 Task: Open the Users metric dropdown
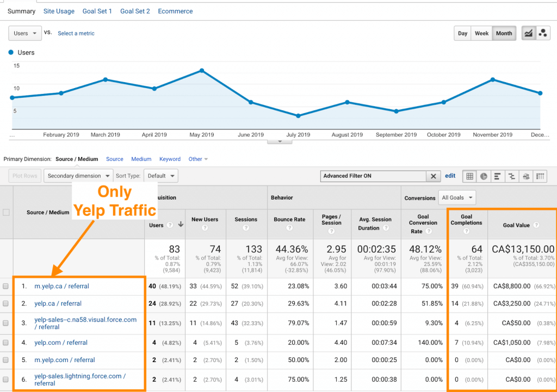25,33
